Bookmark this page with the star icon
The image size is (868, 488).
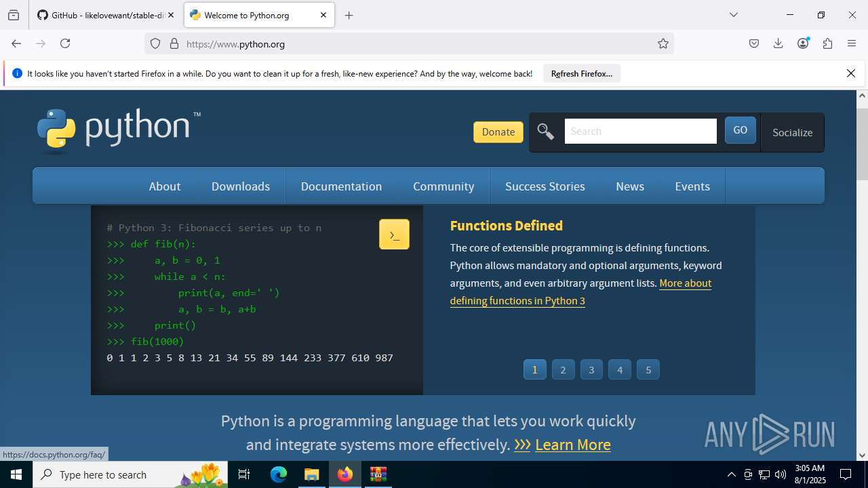pyautogui.click(x=663, y=43)
